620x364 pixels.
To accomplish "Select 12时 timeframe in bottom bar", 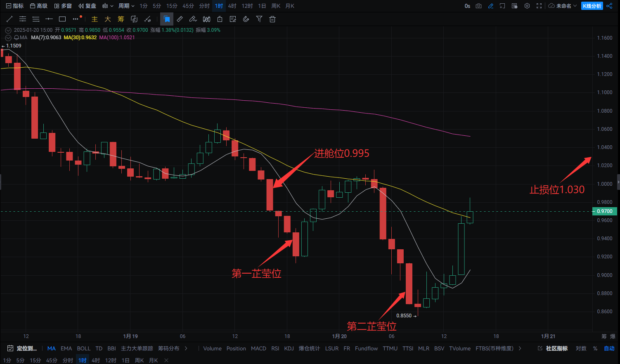I will 111,360.
